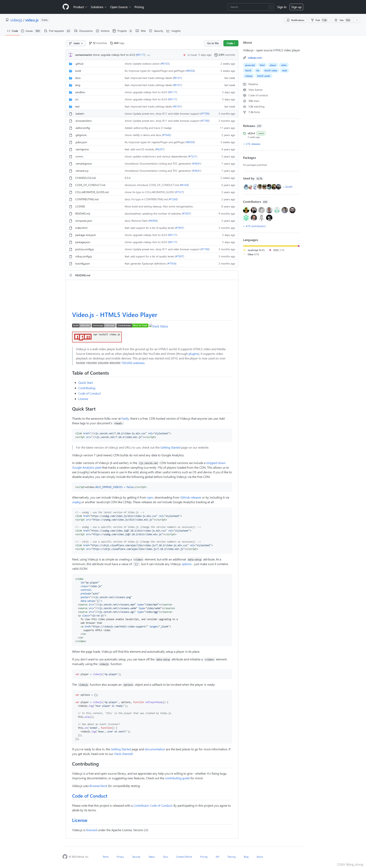
Task: Go to Pricing page
Action: tap(139, 7)
